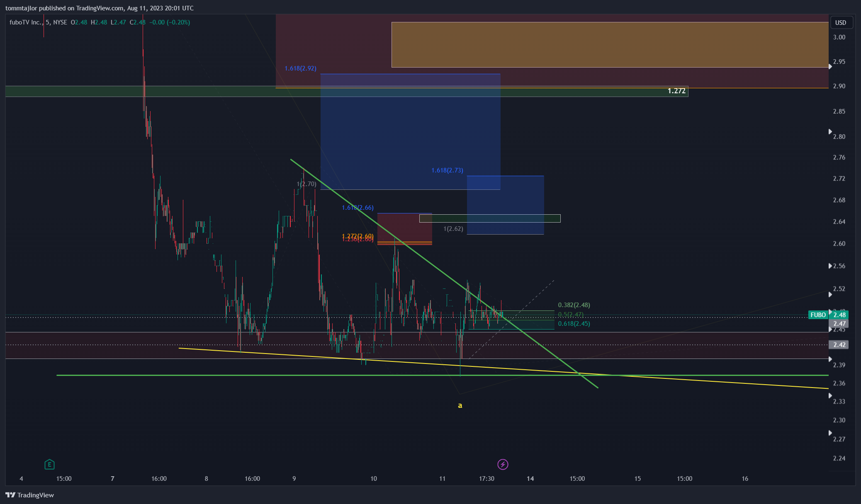Select the 1.618(2.92) Fibonacci label
Image resolution: width=861 pixels, height=504 pixels.
point(300,68)
